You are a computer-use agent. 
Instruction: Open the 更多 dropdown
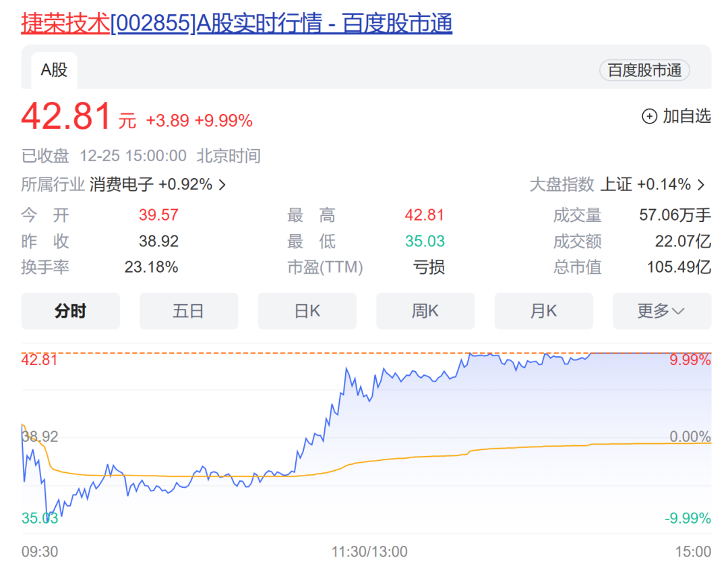[662, 311]
